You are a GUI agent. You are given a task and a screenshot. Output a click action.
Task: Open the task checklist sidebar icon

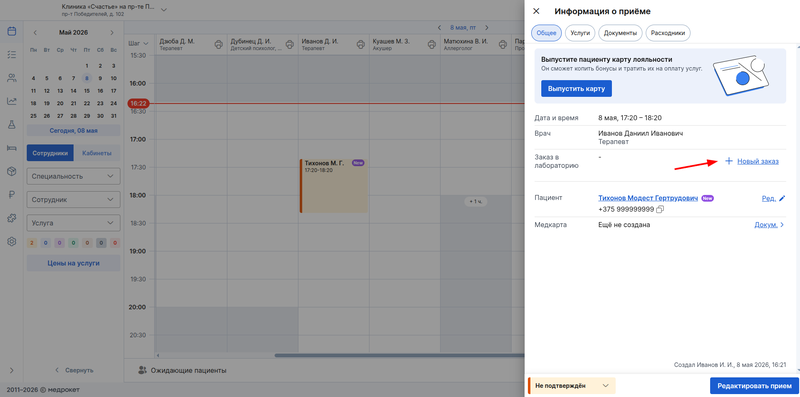(11, 55)
